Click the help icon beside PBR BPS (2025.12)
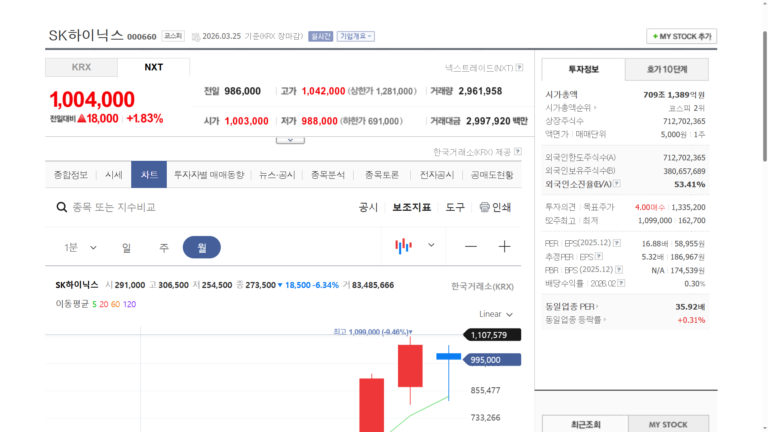 (x=619, y=269)
